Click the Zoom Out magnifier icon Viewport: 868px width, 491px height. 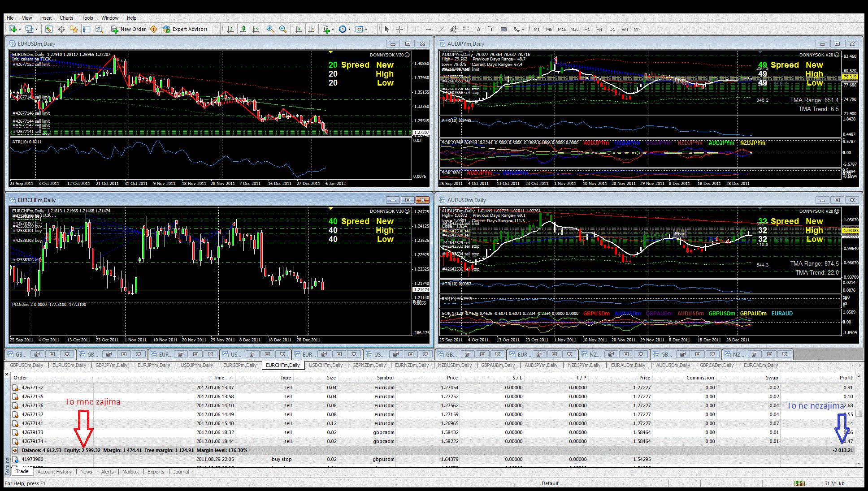(283, 29)
